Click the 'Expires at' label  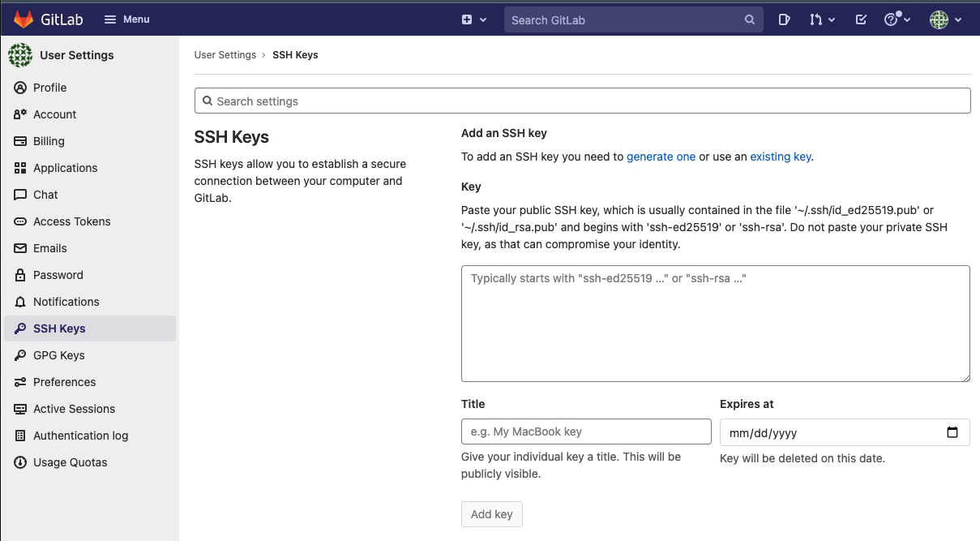click(747, 404)
